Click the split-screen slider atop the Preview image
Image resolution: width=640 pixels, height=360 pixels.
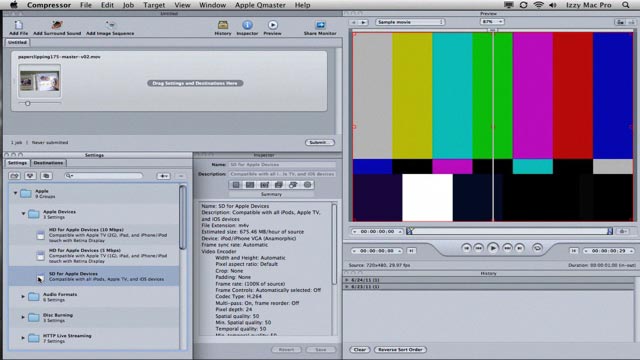[493, 30]
